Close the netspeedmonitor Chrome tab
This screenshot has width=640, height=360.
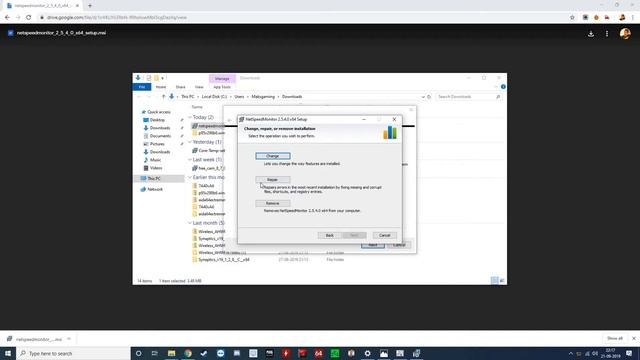[77, 6]
